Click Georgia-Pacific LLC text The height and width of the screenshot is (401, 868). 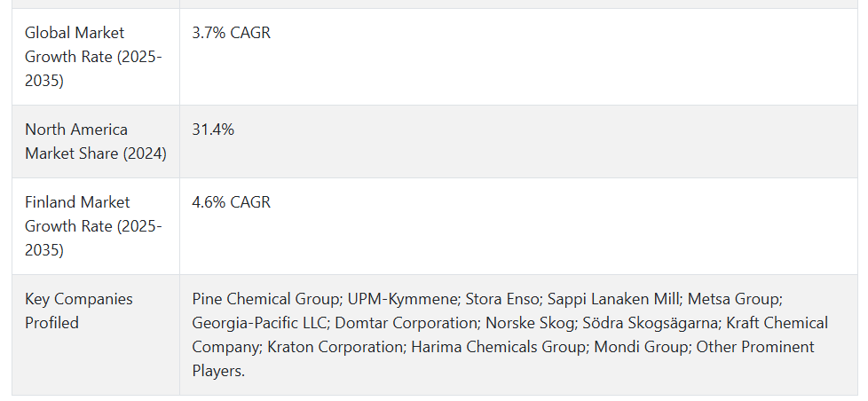[x=260, y=323]
